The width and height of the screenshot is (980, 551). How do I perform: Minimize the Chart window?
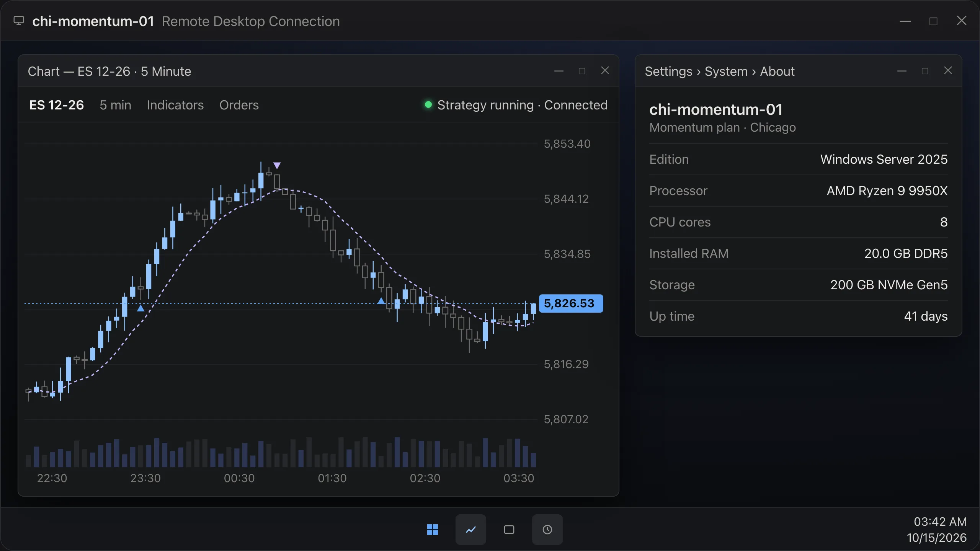pos(559,71)
